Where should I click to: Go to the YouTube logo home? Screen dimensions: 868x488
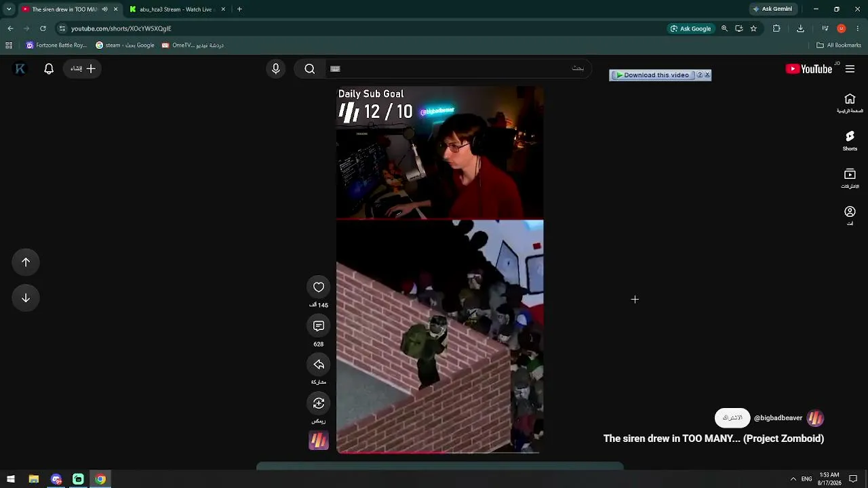[808, 68]
